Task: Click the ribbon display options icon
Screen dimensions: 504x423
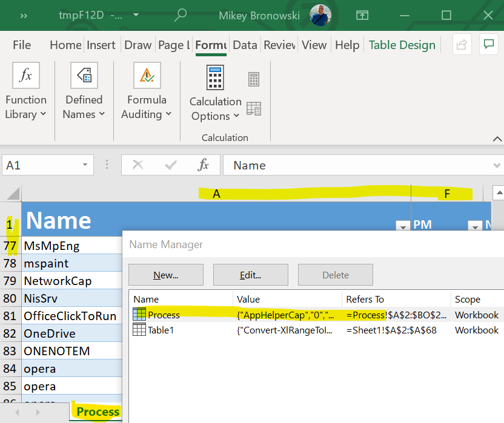Action: (x=362, y=15)
